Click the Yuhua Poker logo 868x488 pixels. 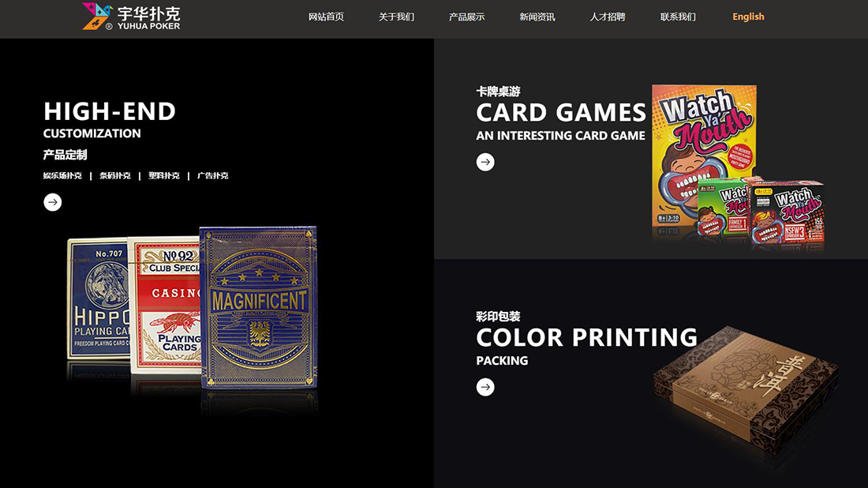pos(131,17)
